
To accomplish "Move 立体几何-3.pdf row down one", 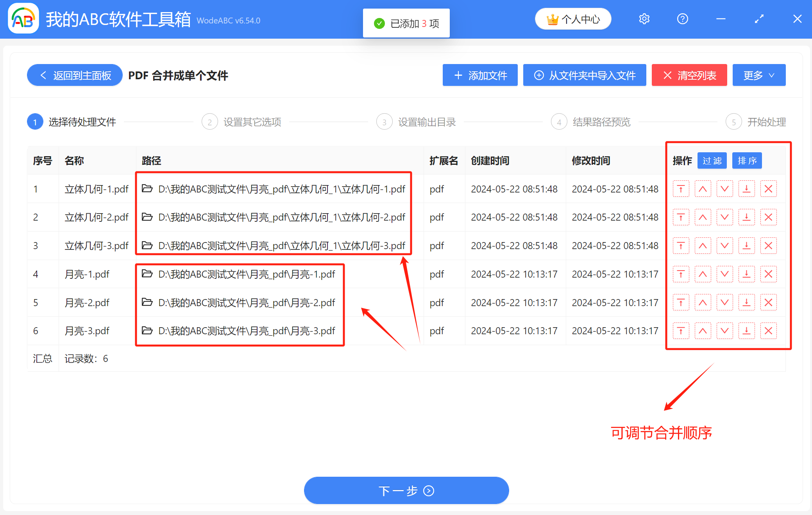I will point(724,246).
